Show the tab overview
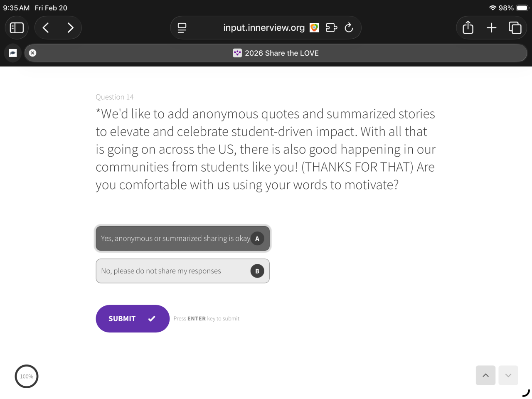This screenshot has width=532, height=399. (515, 28)
